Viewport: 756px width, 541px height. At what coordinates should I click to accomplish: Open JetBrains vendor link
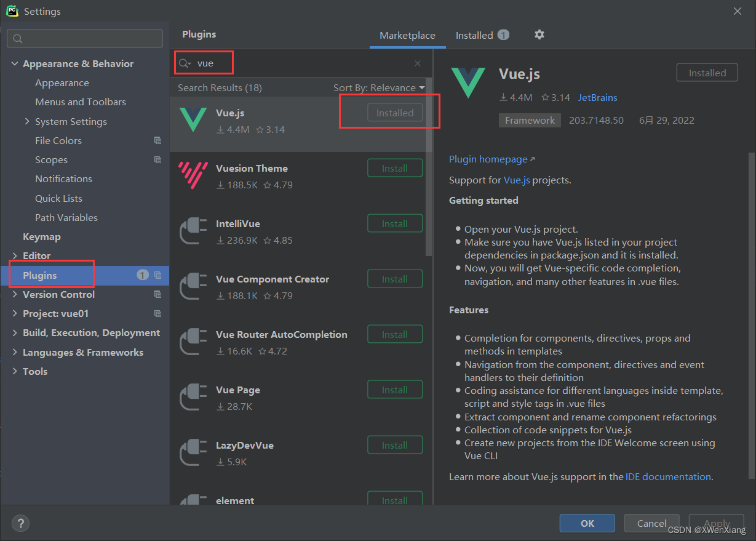click(x=597, y=97)
